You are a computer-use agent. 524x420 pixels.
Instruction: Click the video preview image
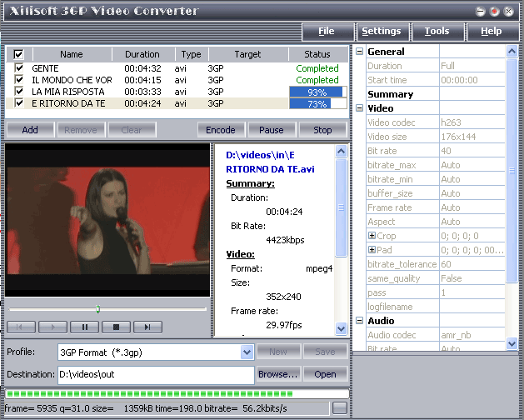(107, 220)
